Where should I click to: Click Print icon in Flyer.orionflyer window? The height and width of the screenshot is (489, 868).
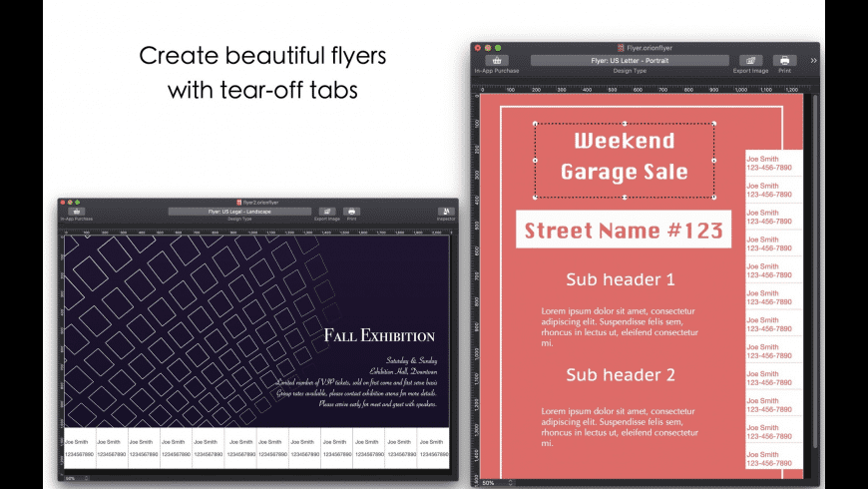pos(784,60)
